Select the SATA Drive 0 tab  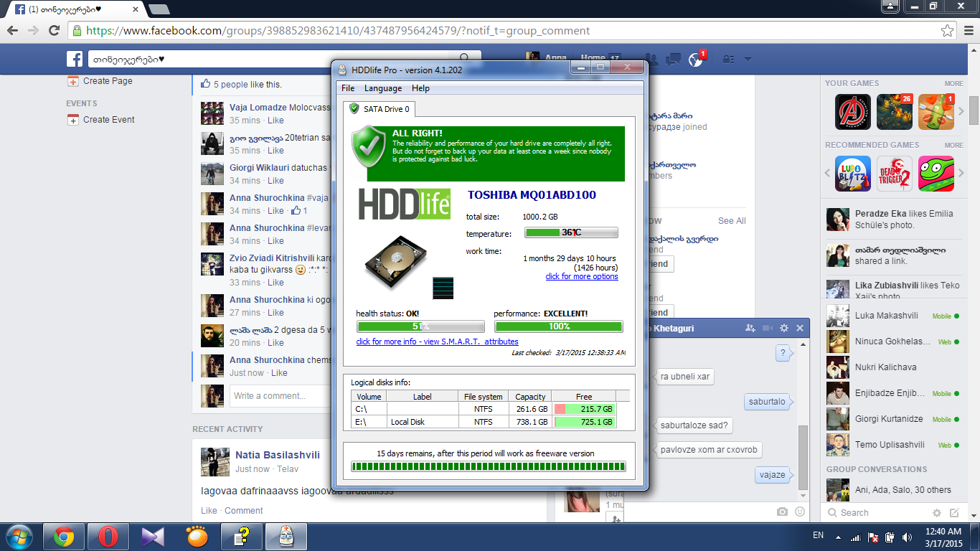pyautogui.click(x=379, y=109)
